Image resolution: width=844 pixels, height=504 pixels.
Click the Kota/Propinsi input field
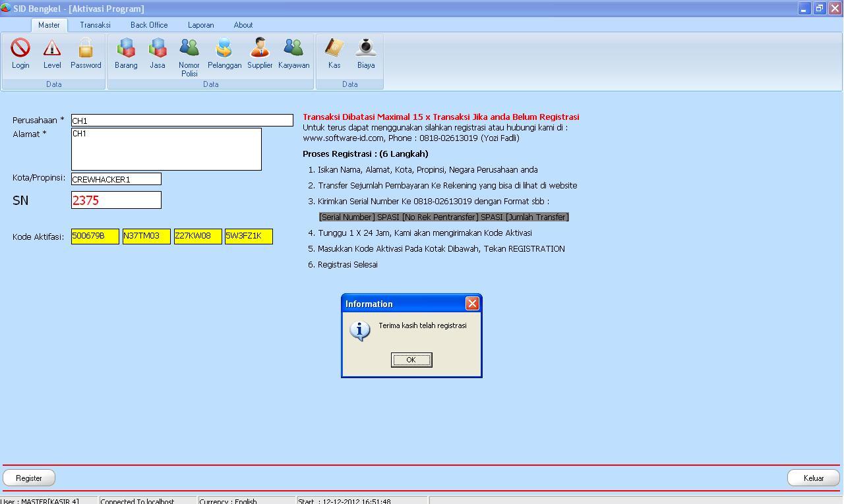coord(116,179)
